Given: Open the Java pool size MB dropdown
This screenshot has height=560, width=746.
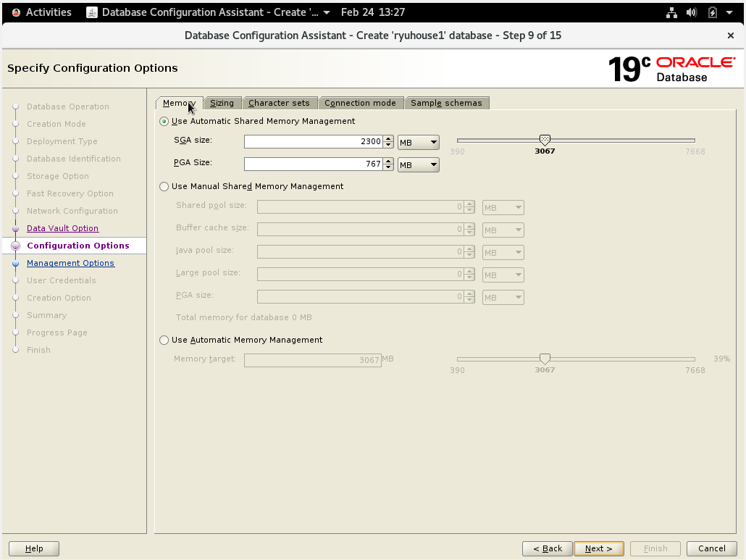Looking at the screenshot, I should (503, 253).
